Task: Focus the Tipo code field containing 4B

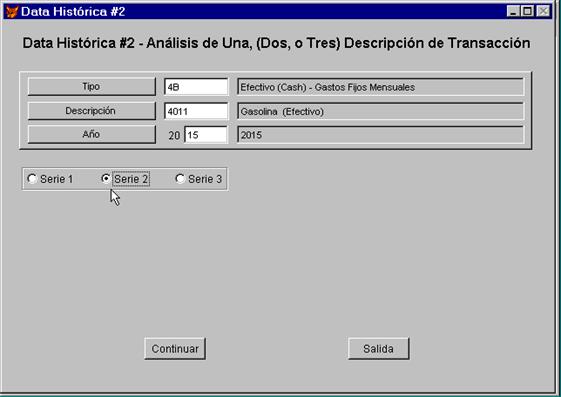Action: (x=196, y=87)
